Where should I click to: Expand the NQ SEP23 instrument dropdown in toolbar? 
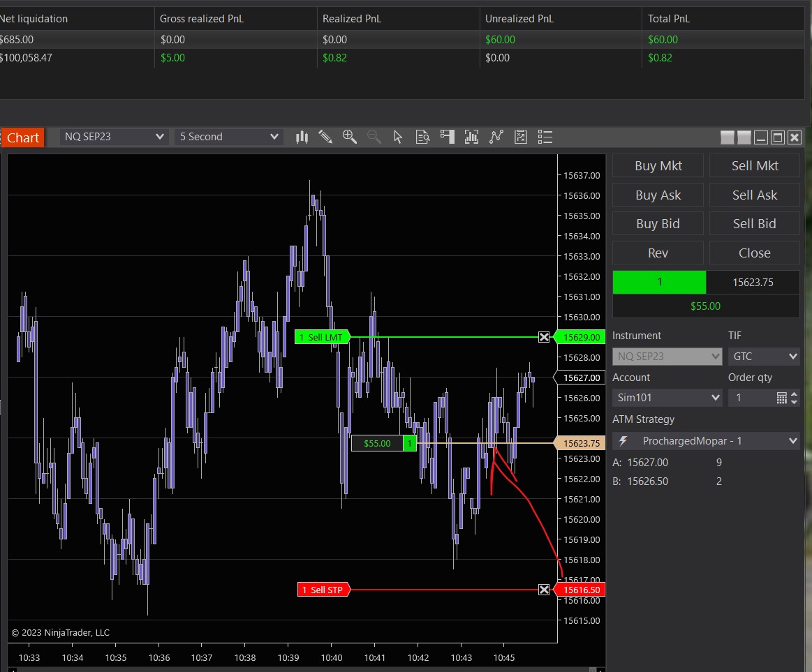click(114, 137)
